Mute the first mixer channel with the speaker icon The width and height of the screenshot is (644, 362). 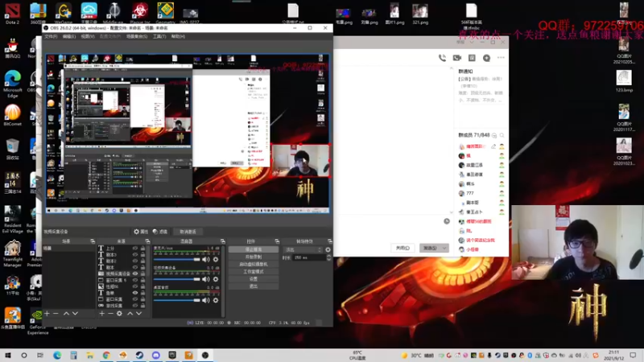(206, 259)
